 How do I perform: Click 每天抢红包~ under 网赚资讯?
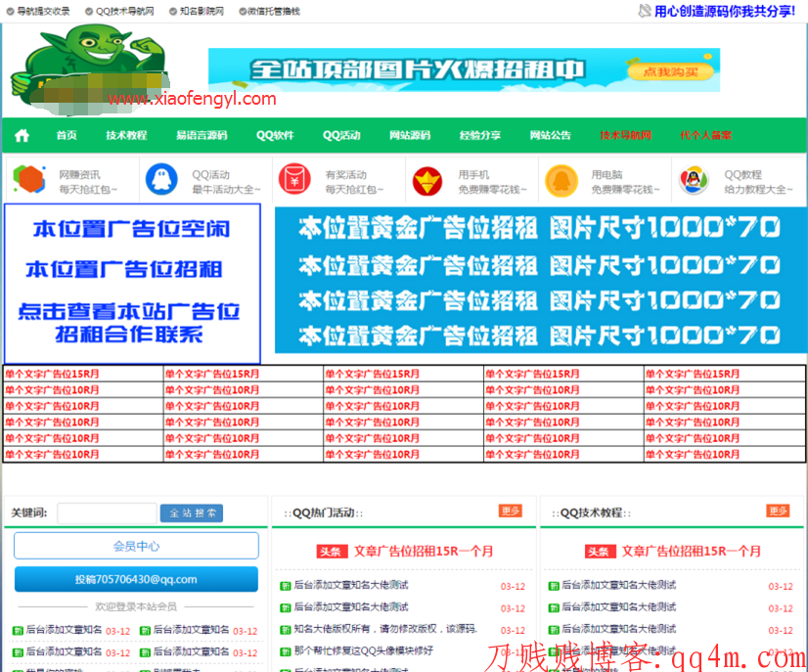(88, 190)
